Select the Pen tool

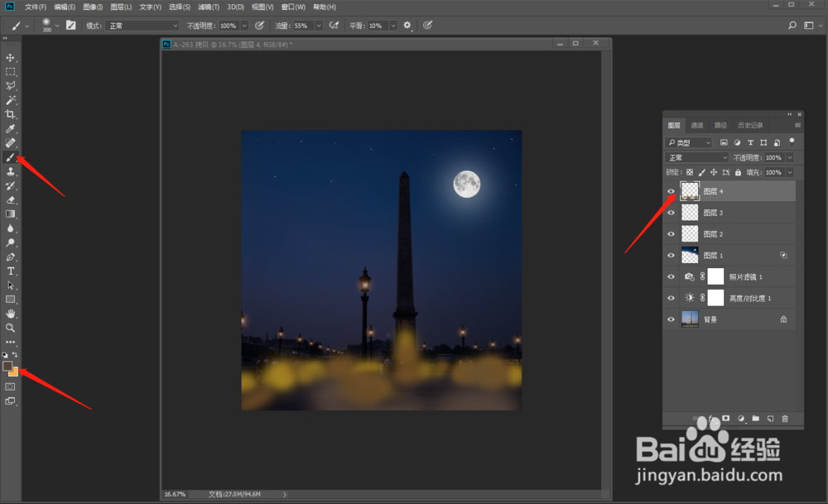point(10,257)
